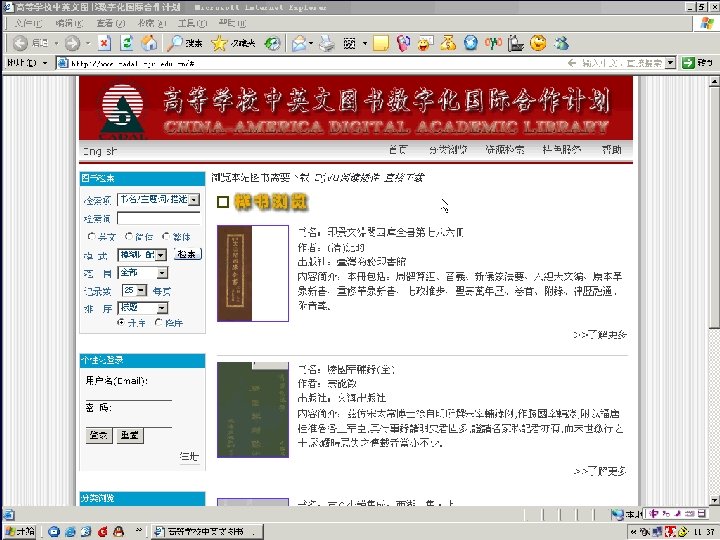Open the 文件(F) File menu
This screenshot has width=720, height=540.
(x=28, y=23)
